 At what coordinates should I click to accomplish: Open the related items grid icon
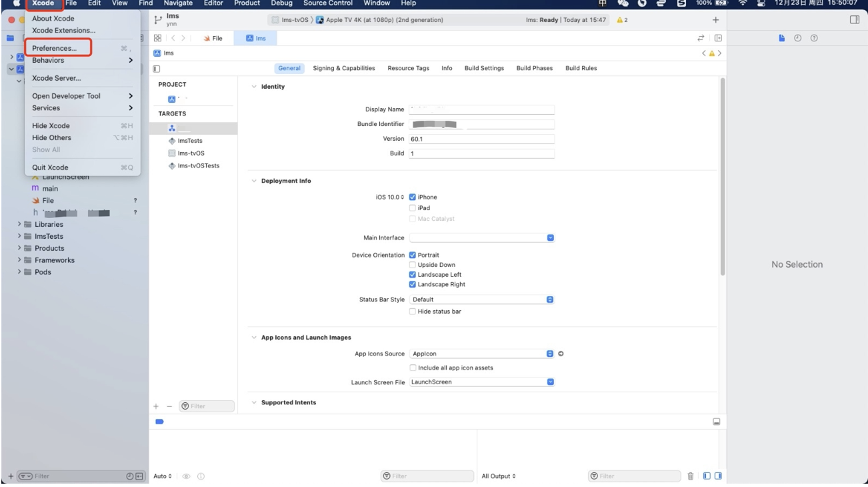pos(157,38)
